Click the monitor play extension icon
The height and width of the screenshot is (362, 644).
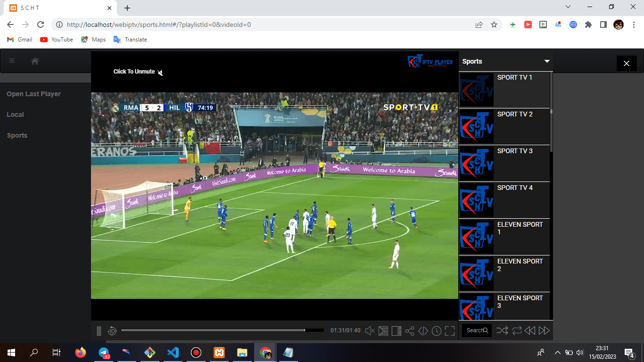[x=543, y=25]
